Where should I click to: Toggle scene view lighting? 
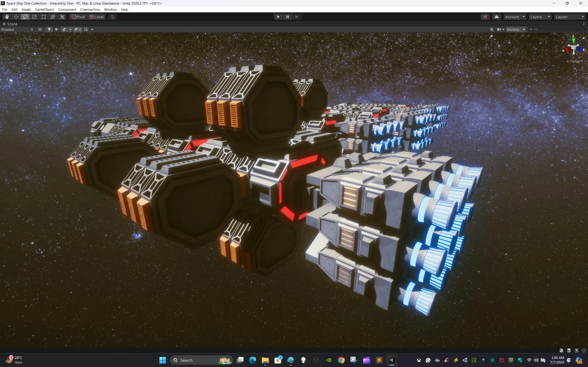pos(49,29)
